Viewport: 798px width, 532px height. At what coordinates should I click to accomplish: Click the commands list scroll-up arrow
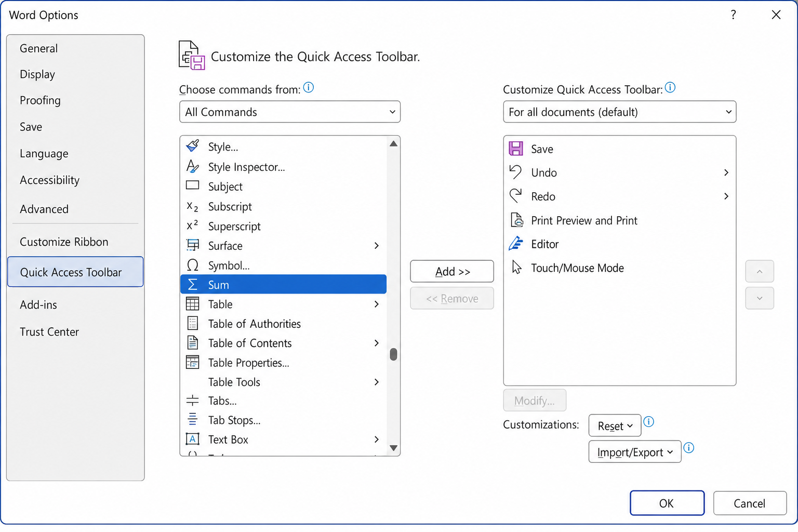click(x=393, y=143)
